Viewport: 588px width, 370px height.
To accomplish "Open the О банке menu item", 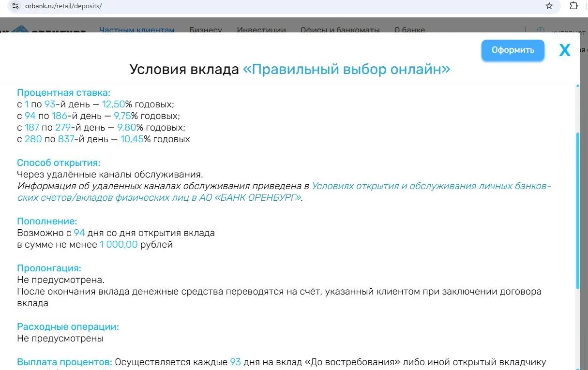I will [x=409, y=30].
